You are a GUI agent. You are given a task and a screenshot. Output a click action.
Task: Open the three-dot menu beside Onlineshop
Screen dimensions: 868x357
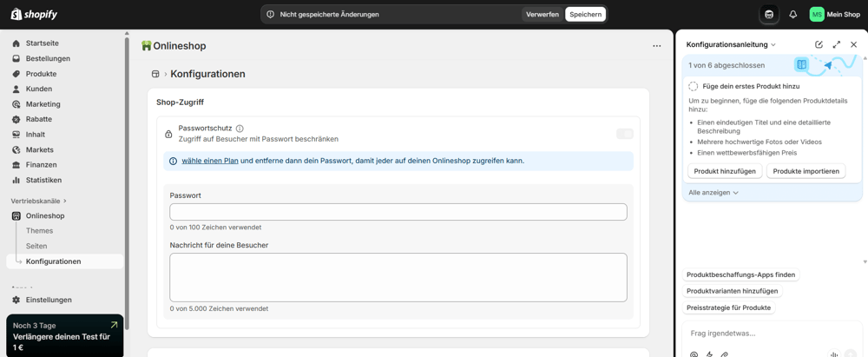[x=656, y=46]
